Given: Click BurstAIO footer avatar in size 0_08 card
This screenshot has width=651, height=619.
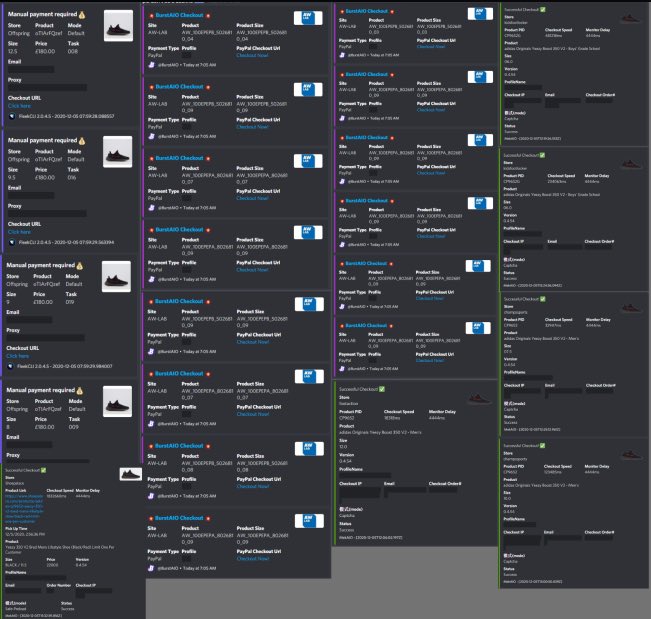Looking at the screenshot, I should click(151, 496).
